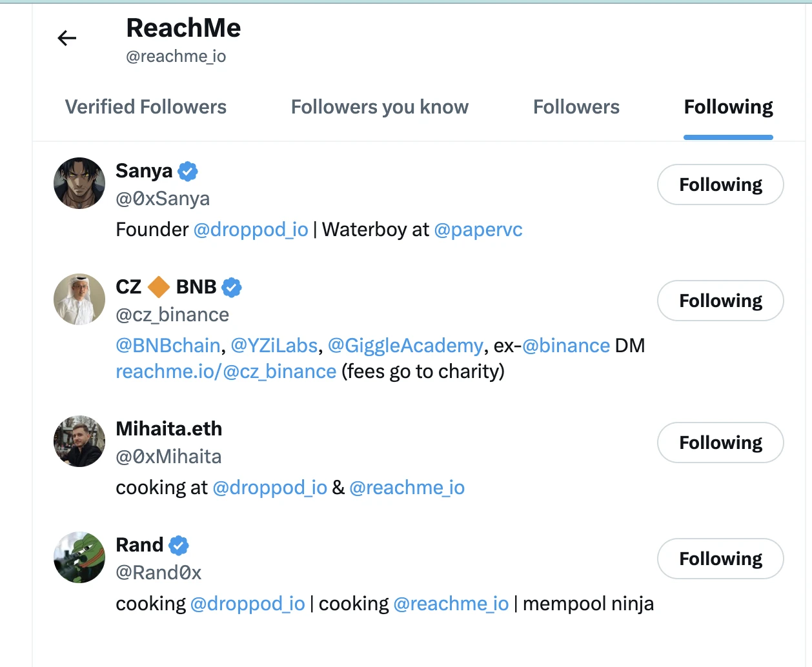Toggle Following button for CZ BNB
This screenshot has height=667, width=812.
(720, 301)
